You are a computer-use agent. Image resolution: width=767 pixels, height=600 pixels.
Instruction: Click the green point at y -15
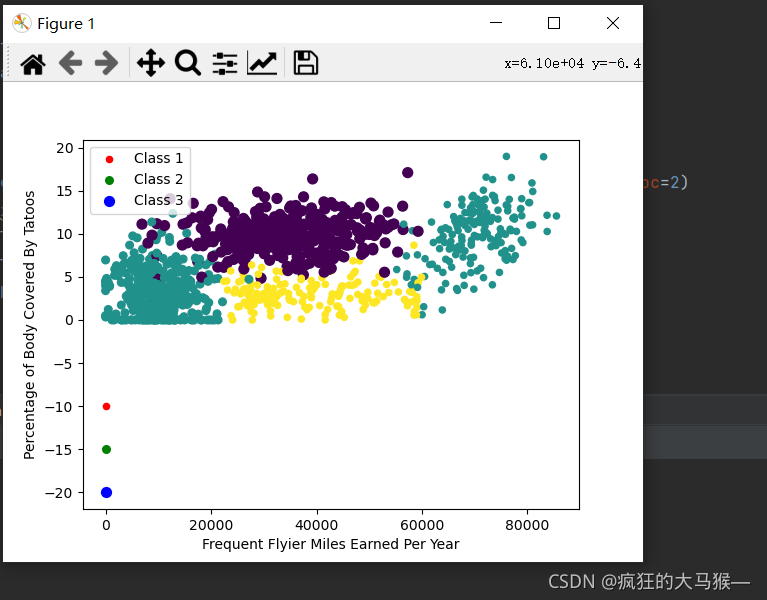click(x=106, y=449)
